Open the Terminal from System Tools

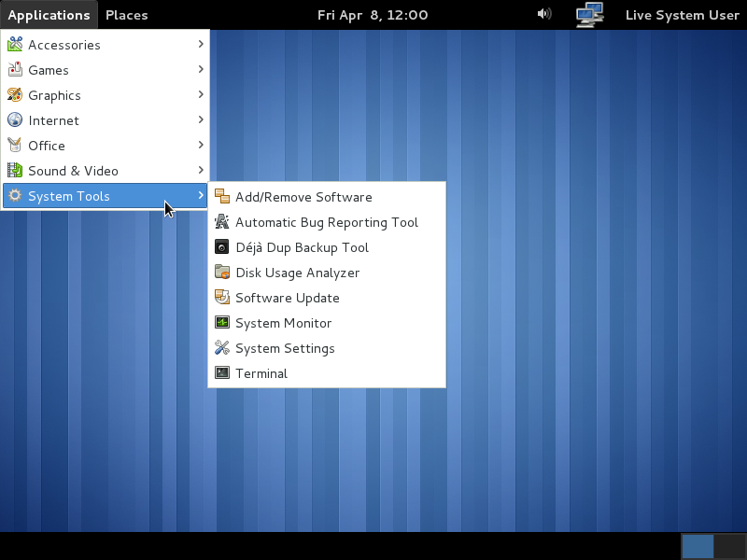pos(261,373)
